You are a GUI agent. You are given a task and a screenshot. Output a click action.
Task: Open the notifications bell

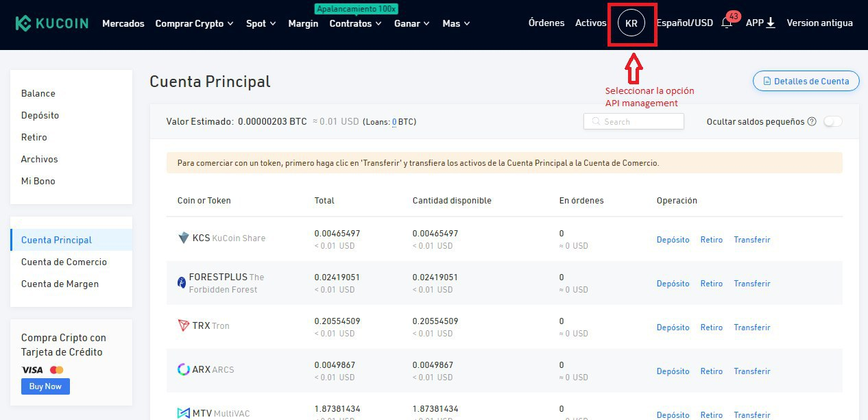(x=727, y=23)
